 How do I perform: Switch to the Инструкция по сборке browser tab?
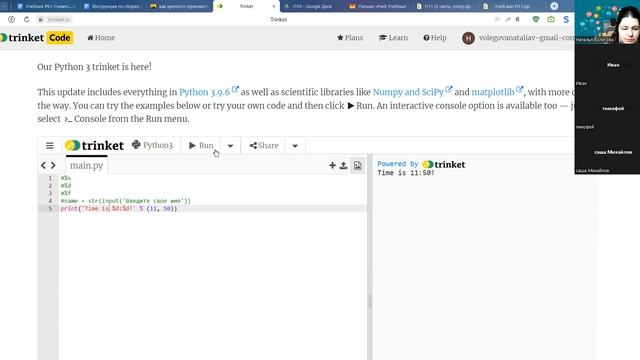coord(112,6)
